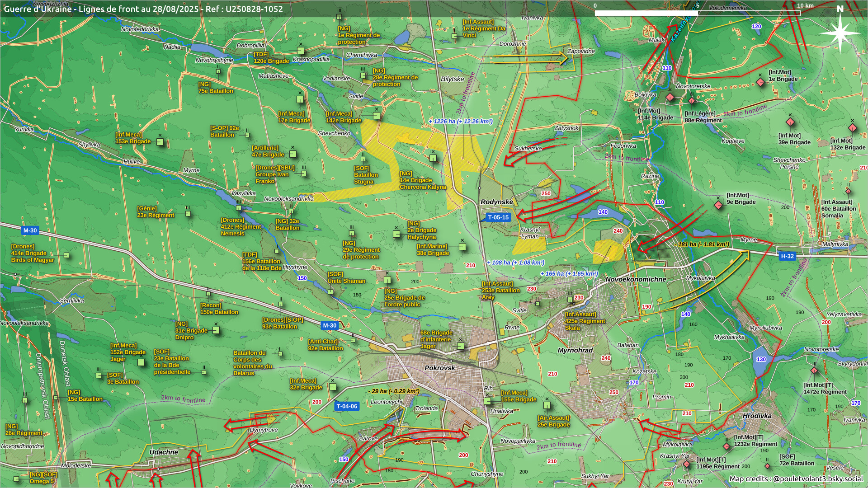Click the 9e Brigade red diamond marker
The image size is (868, 488).
pos(718,205)
